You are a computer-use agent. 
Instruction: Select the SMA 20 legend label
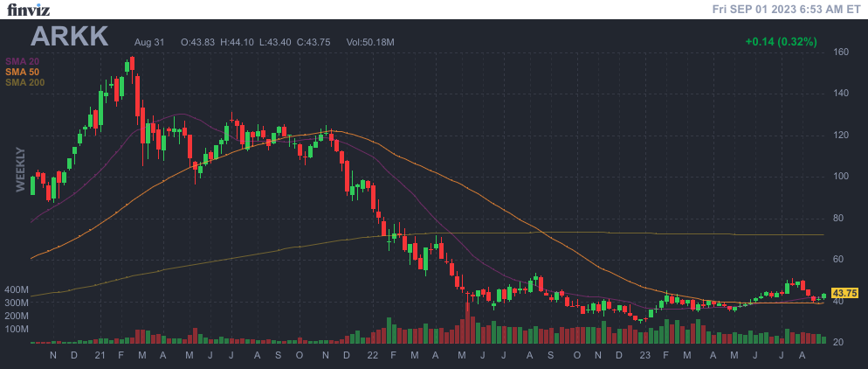pos(22,61)
